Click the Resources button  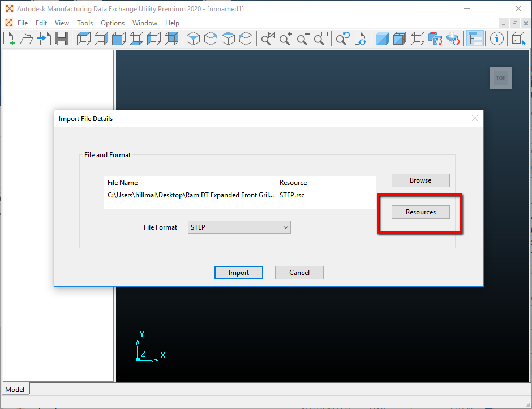click(421, 212)
